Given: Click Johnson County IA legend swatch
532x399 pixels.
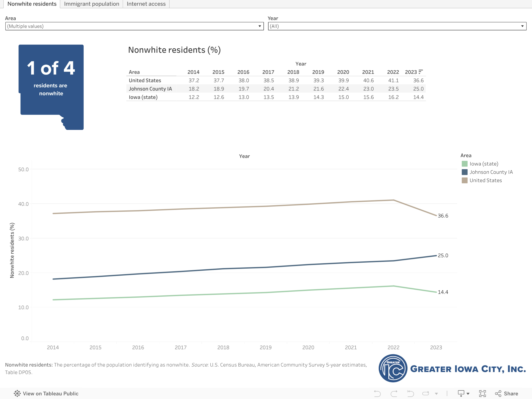Looking at the screenshot, I should (465, 172).
